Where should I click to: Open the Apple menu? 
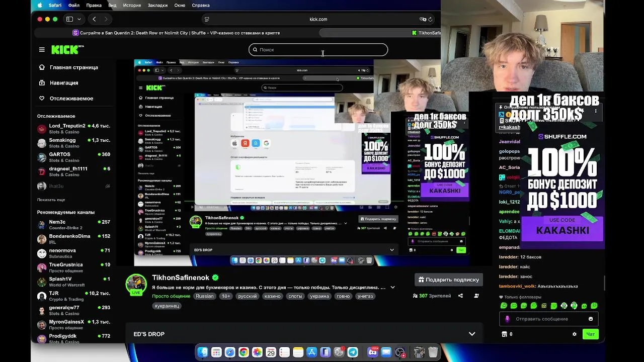click(x=40, y=5)
